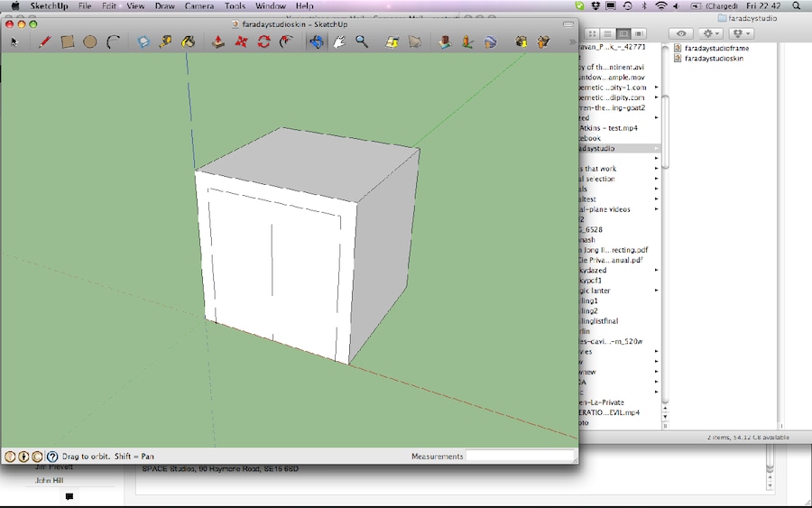Select the Rectangle drawing tool
Viewport: 812px width, 508px height.
point(68,42)
